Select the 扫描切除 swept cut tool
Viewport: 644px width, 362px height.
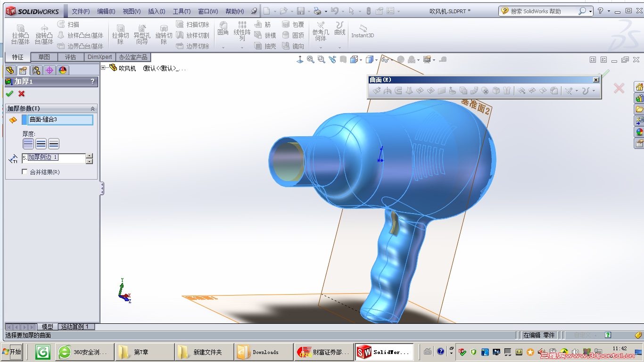point(193,25)
